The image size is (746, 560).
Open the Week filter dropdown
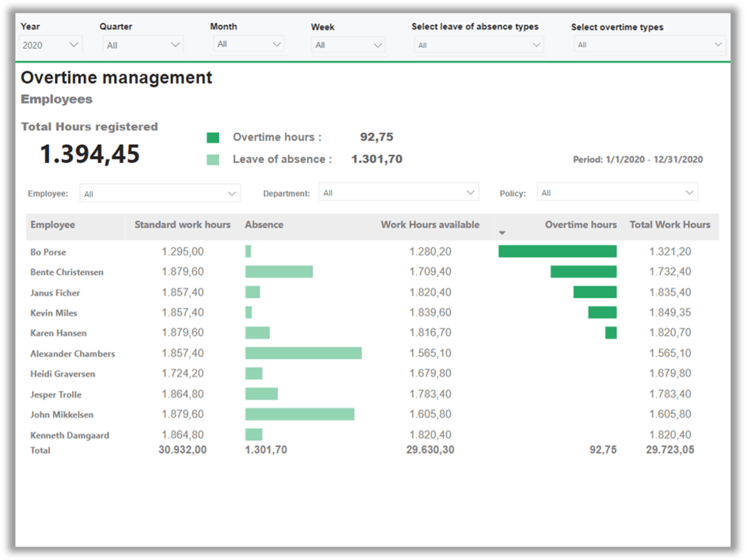(349, 45)
